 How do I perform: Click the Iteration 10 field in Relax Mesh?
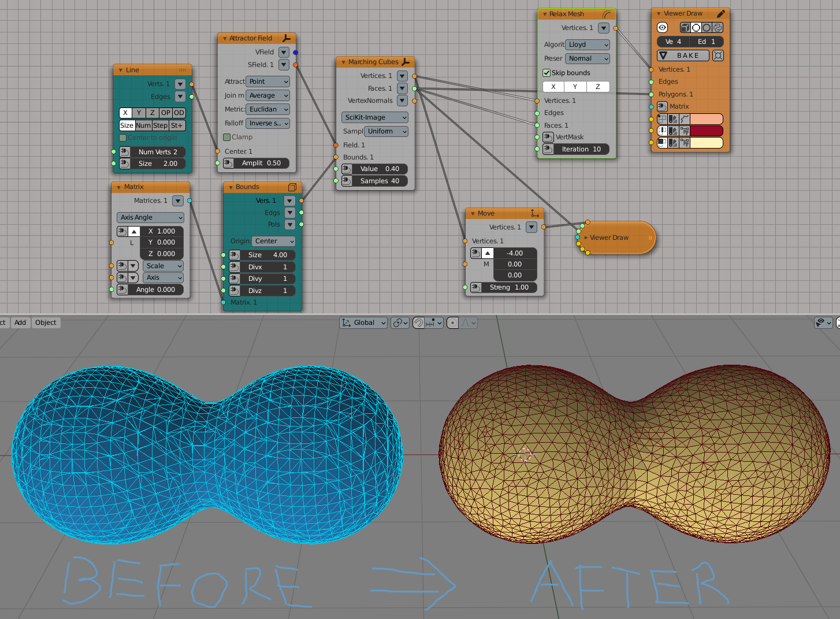click(x=581, y=149)
